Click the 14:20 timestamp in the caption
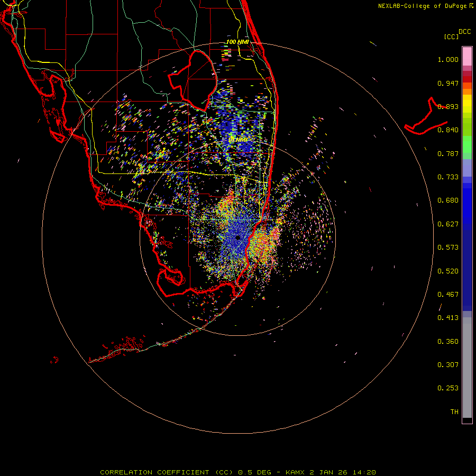The width and height of the screenshot is (476, 476). pos(364,472)
